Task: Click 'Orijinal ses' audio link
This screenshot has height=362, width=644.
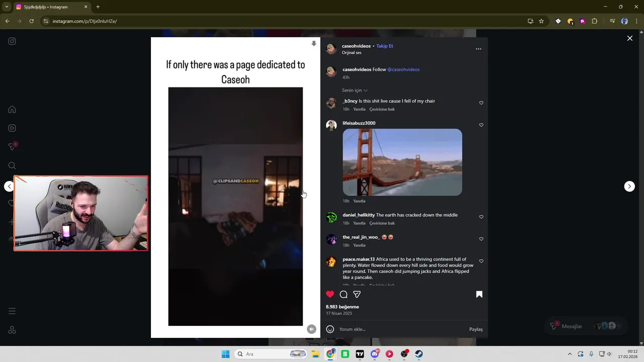Action: 352,53
